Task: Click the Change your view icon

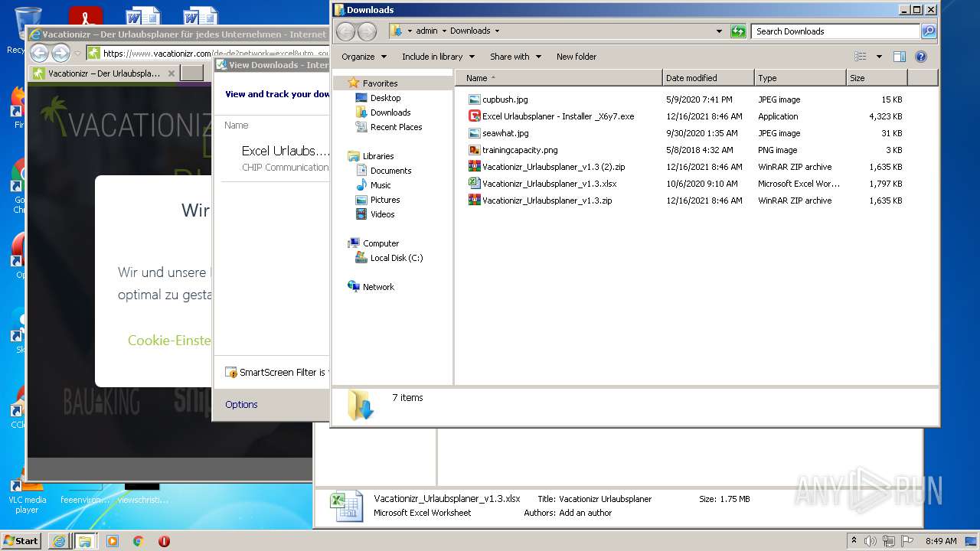Action: click(861, 57)
